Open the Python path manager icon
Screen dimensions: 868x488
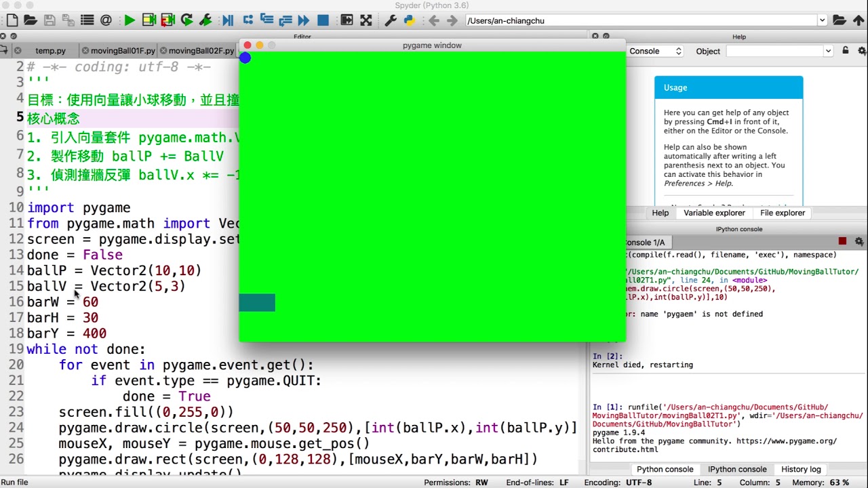pos(409,20)
